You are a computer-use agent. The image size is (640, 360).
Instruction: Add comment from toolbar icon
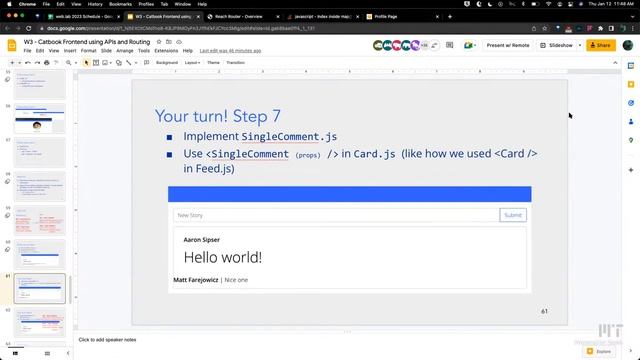click(x=147, y=63)
